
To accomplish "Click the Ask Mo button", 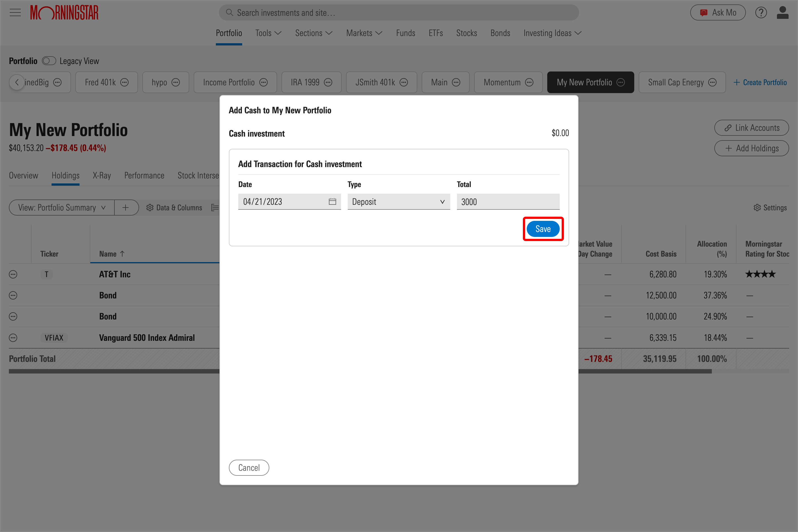I will [718, 12].
